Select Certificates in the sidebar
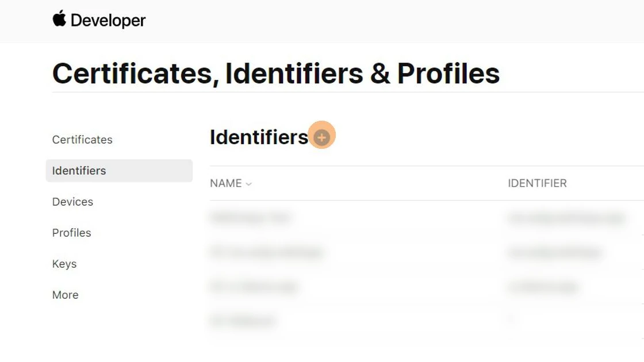 [x=82, y=140]
